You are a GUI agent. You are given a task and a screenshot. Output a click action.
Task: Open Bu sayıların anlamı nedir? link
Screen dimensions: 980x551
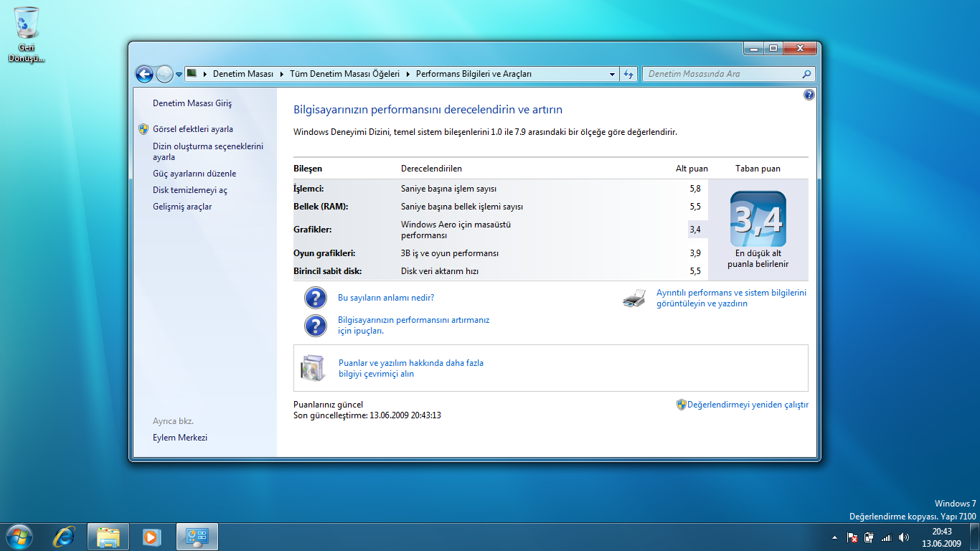386,298
